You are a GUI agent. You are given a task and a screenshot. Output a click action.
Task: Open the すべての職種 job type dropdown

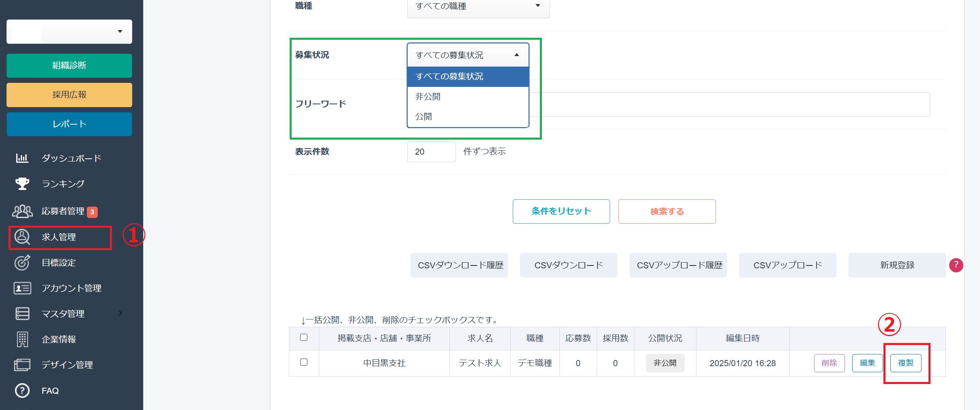pos(478,6)
